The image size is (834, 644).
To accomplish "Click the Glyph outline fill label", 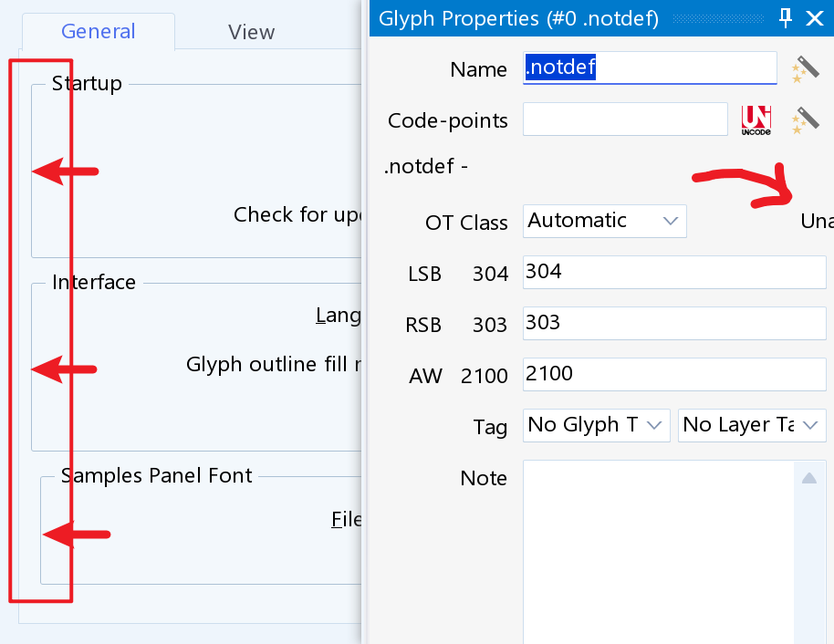I will 274,364.
